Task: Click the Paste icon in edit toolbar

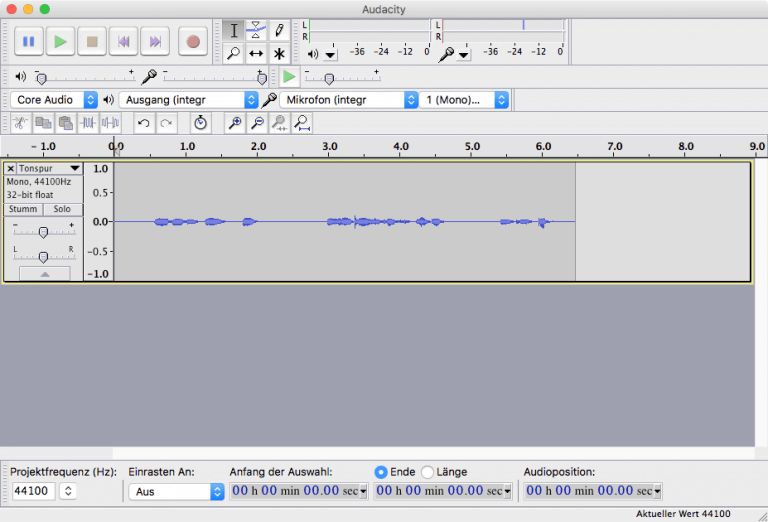Action: pos(66,123)
